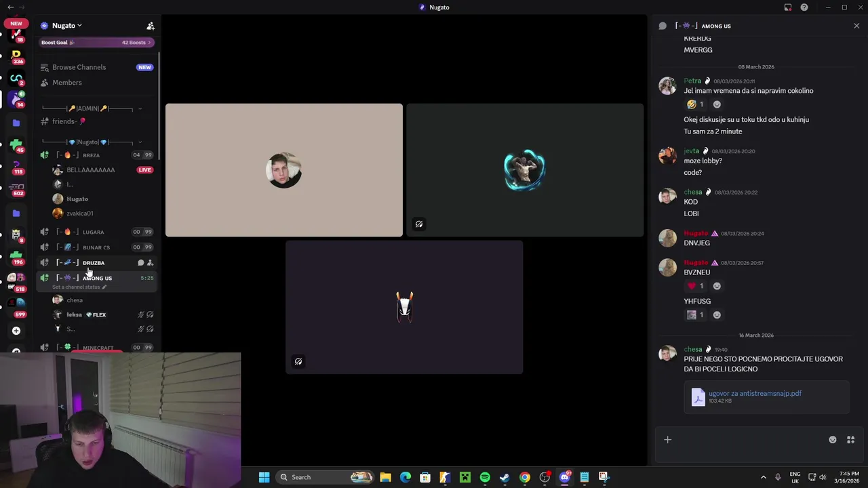Toggle the heart reaction on BVZNEU message
The height and width of the screenshot is (488, 868).
pos(695,286)
